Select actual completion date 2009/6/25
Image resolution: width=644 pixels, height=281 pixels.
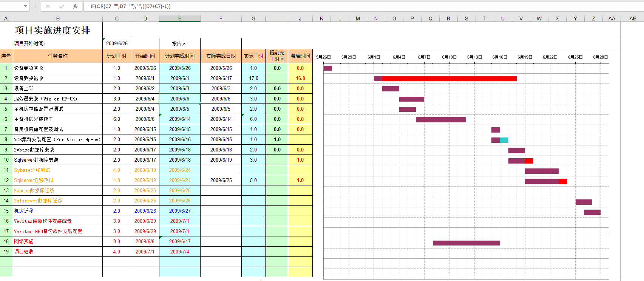(221, 180)
